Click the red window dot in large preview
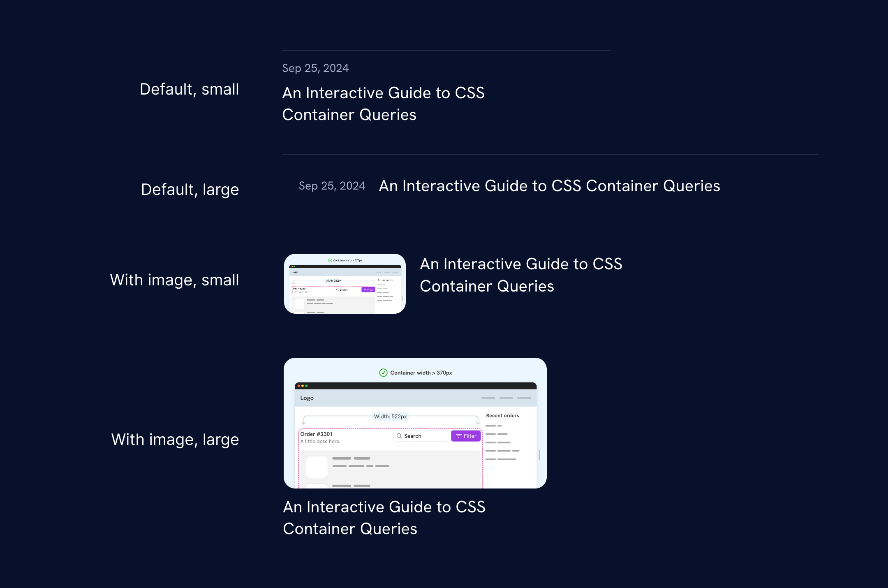The height and width of the screenshot is (588, 888). click(299, 386)
